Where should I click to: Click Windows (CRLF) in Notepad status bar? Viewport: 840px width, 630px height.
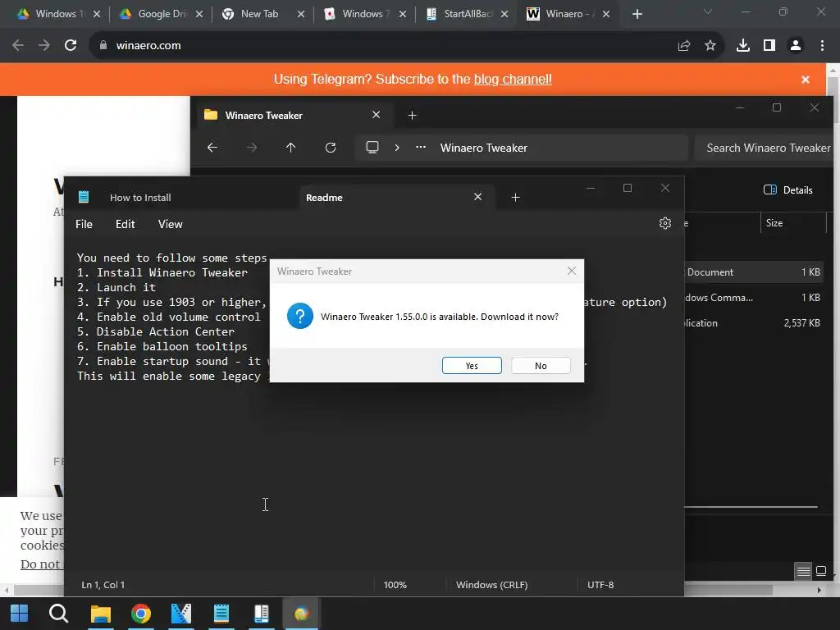tap(492, 585)
